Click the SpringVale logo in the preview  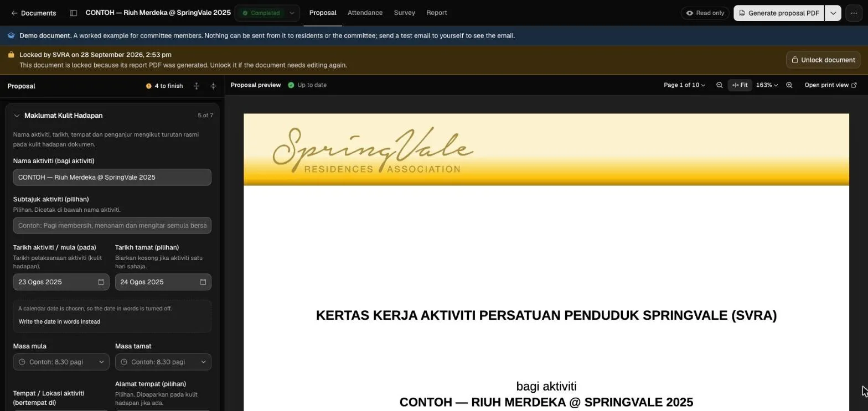(373, 150)
